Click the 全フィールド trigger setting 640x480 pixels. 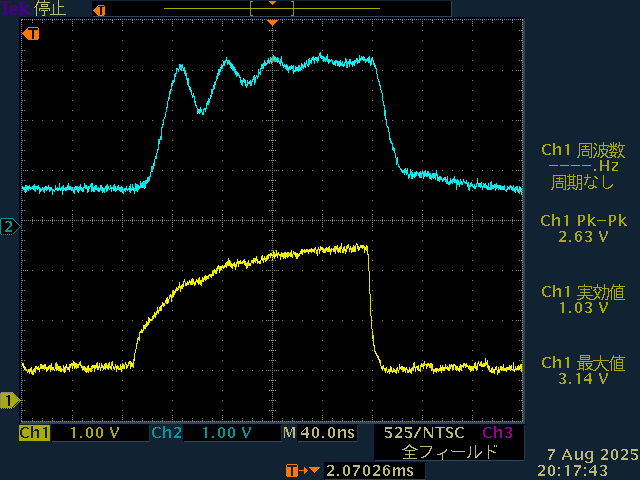449,452
